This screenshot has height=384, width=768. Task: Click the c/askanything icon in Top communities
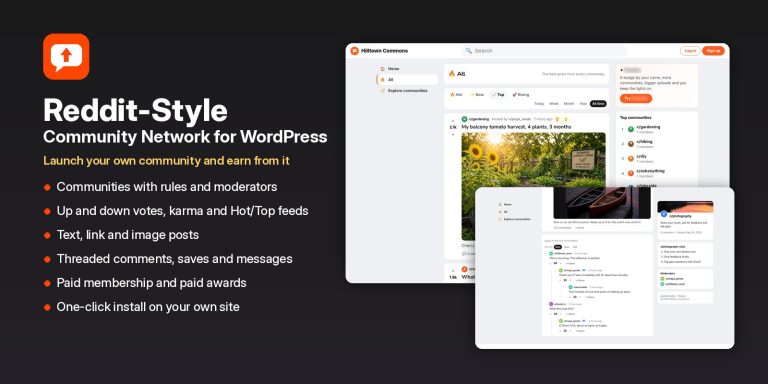631,173
